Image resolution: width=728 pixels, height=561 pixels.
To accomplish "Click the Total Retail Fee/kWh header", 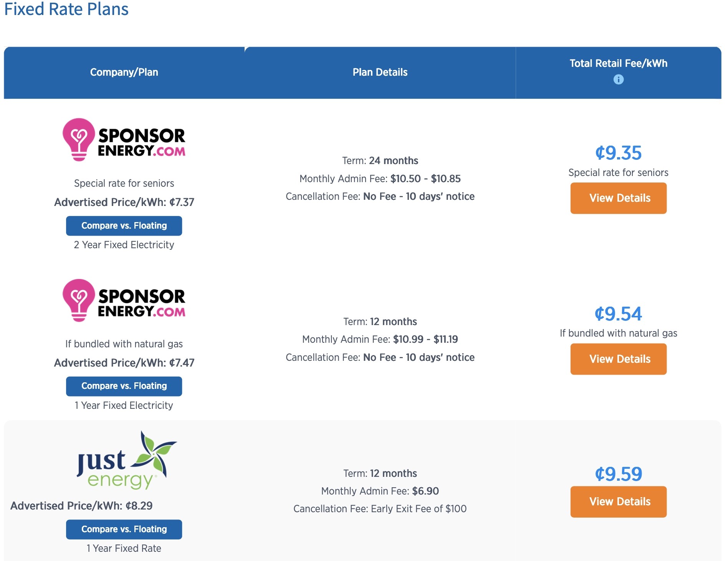I will [x=618, y=64].
